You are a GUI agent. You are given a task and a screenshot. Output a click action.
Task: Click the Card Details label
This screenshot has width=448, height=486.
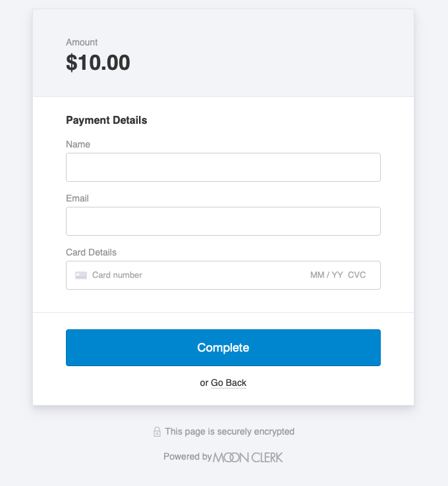91,252
